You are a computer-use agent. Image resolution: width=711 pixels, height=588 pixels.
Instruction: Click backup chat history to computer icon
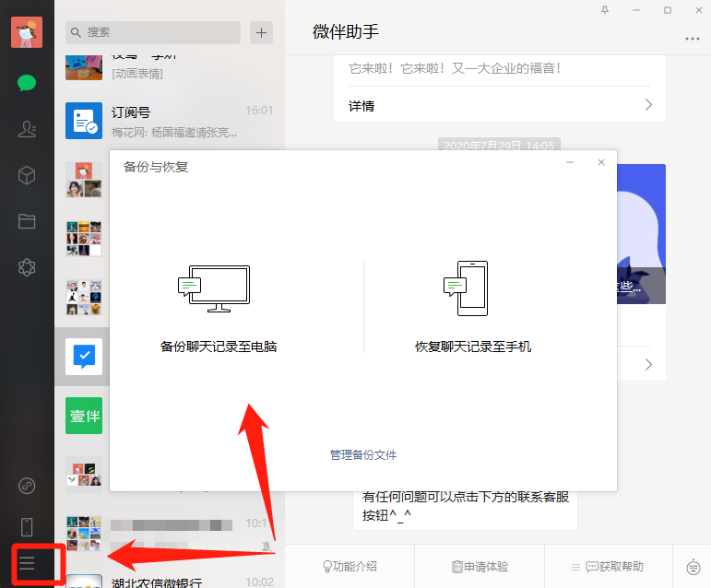click(214, 288)
